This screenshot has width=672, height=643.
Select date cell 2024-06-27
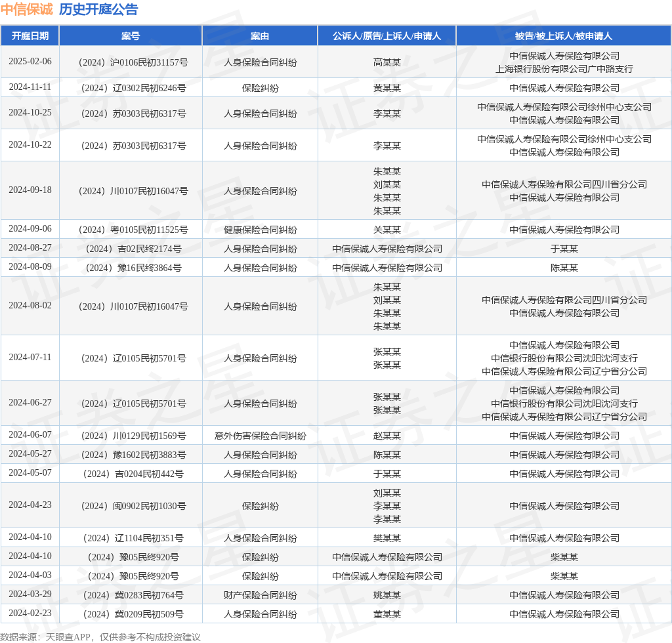[x=30, y=403]
